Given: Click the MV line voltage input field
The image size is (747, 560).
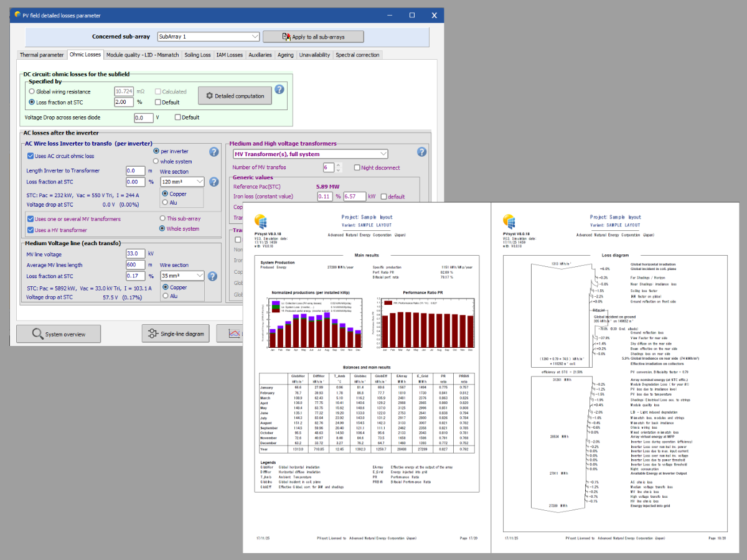Looking at the screenshot, I should [135, 254].
